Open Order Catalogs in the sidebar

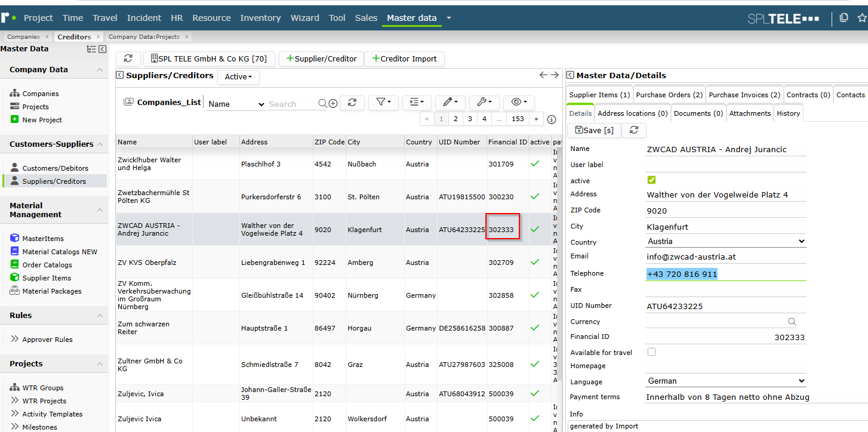pos(47,265)
